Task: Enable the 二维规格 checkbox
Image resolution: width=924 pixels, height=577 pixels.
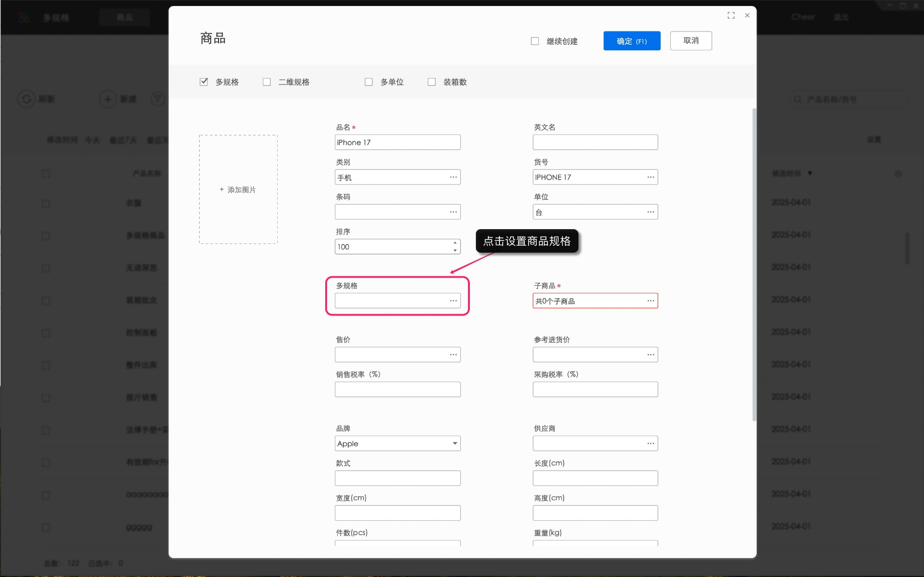Action: [x=267, y=81]
